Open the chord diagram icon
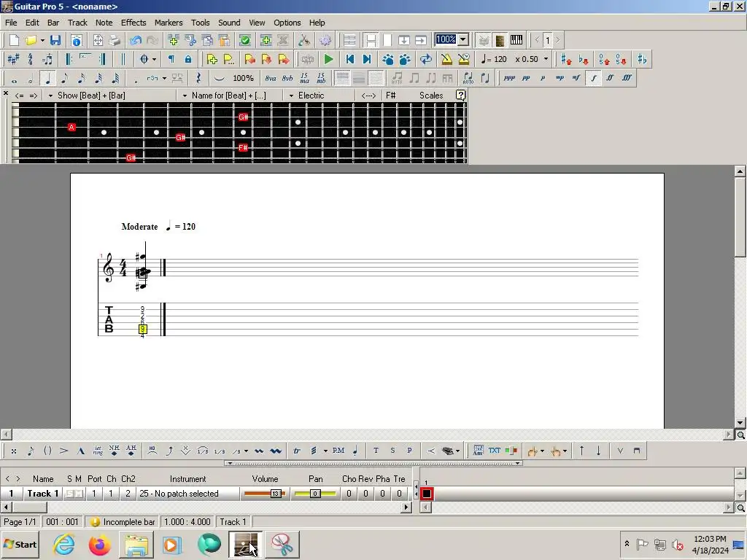The width and height of the screenshot is (747, 560). click(478, 451)
